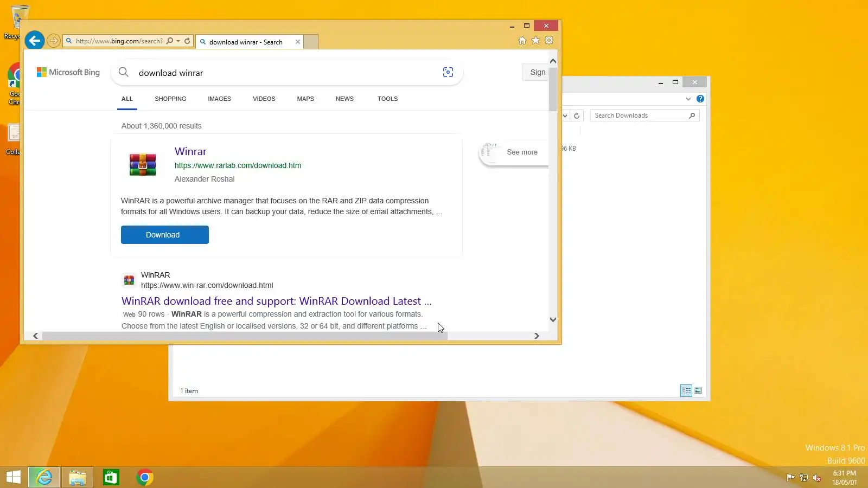Viewport: 868px width, 488px height.
Task: Switch to the VIDEOS tab on Bing
Action: pos(264,99)
